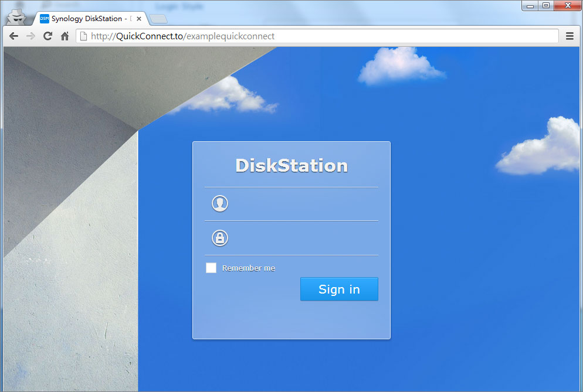Click the page icon in the address bar
This screenshot has width=583, height=392.
tap(84, 36)
